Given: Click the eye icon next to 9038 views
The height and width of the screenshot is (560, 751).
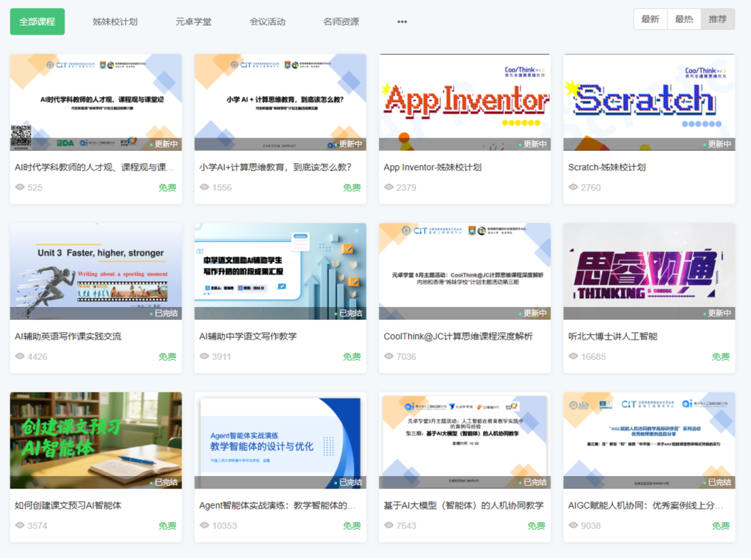Looking at the screenshot, I should tap(574, 526).
